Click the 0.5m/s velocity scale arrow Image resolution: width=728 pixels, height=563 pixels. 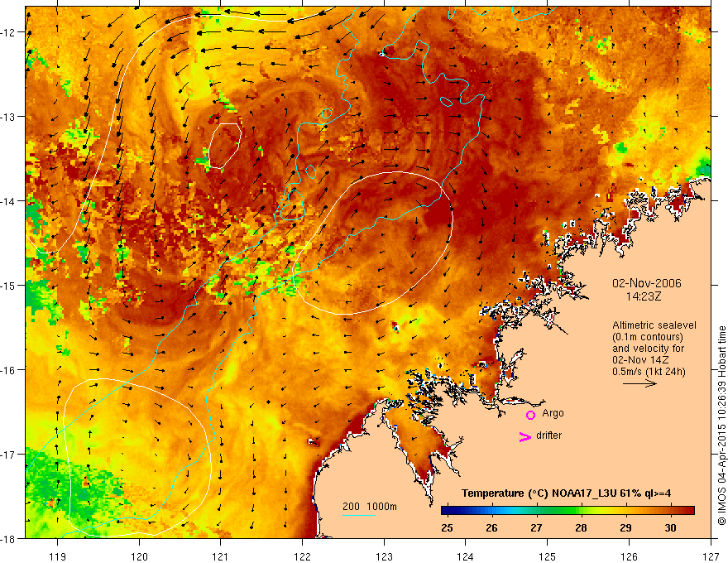click(x=639, y=383)
